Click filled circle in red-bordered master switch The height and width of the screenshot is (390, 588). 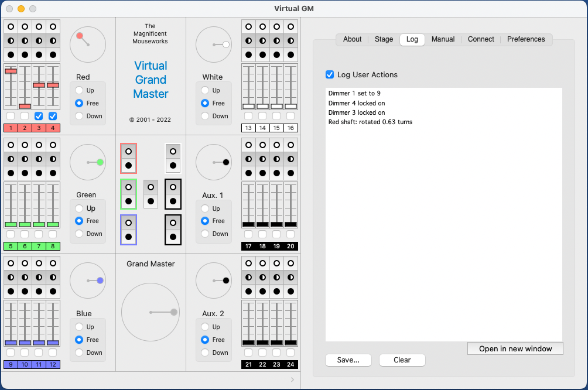128,166
